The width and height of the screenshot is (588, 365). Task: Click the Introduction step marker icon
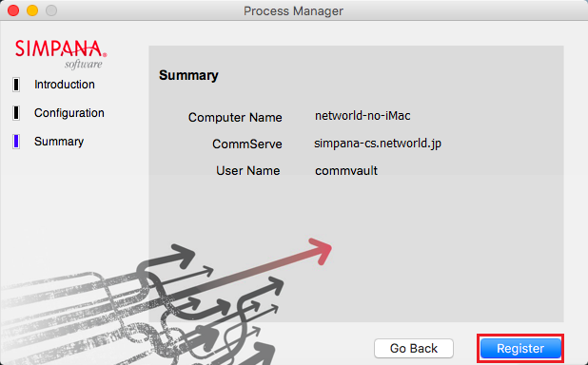point(16,85)
